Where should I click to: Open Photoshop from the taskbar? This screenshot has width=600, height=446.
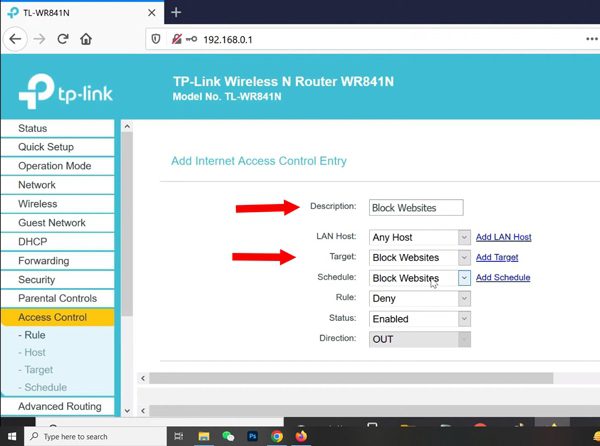pos(253,436)
